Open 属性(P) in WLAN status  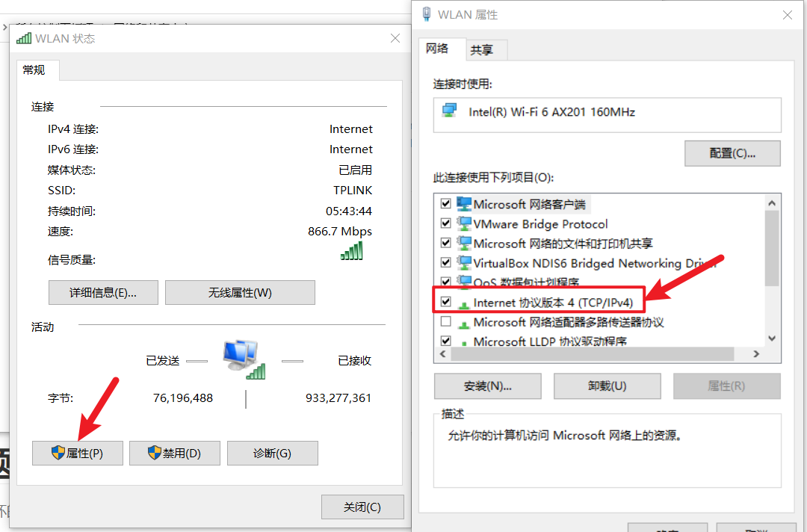point(78,454)
